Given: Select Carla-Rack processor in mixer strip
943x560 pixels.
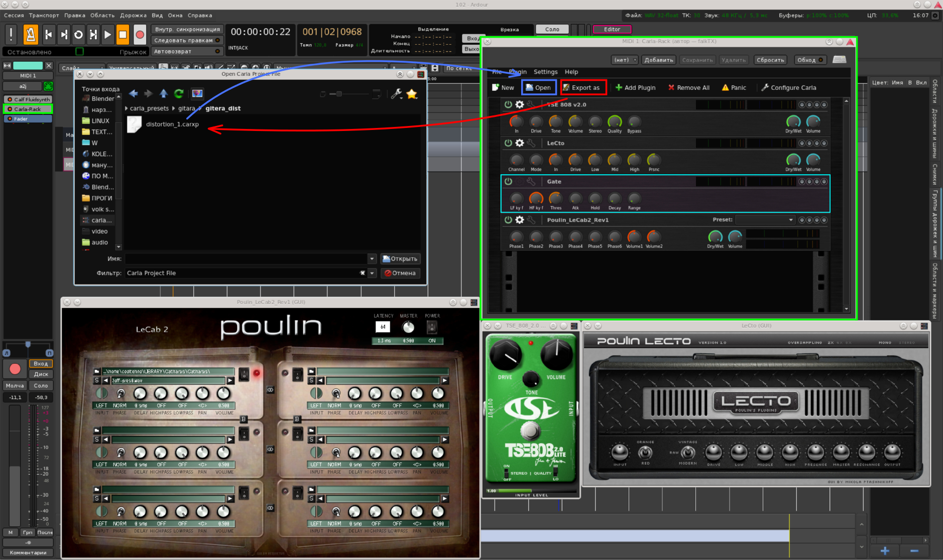Looking at the screenshot, I should click(28, 109).
